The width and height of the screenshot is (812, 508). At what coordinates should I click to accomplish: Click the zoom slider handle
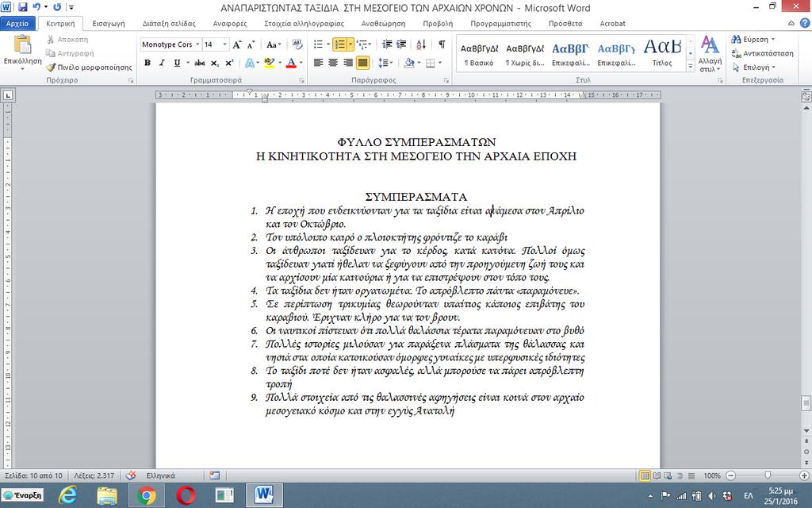point(768,475)
